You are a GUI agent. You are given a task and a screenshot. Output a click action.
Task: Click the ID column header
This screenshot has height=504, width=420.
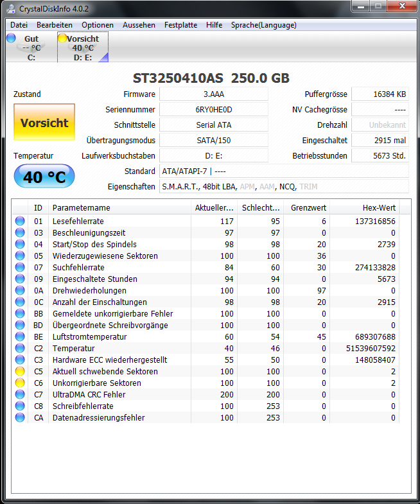click(38, 208)
